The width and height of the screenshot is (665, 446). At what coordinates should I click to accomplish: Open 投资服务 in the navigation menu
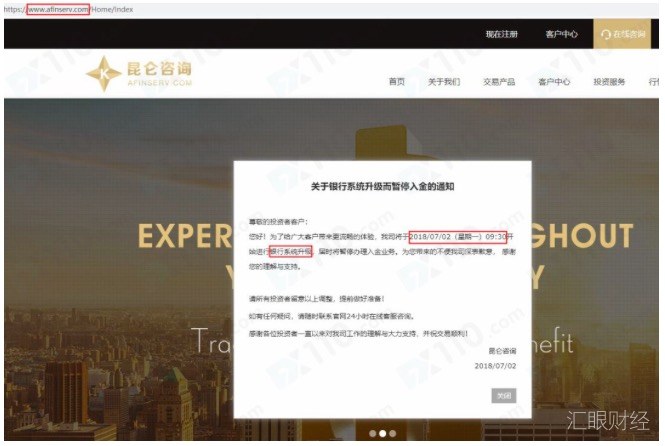(609, 81)
